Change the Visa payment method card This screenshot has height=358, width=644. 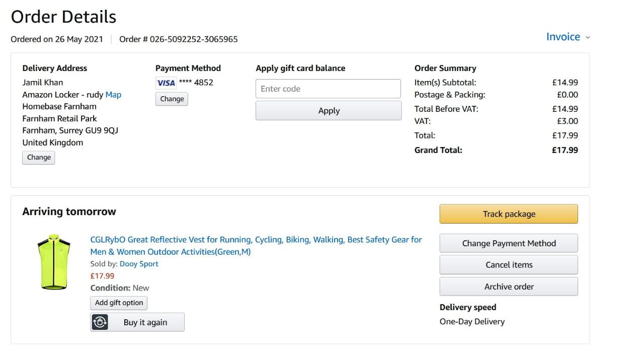[172, 99]
